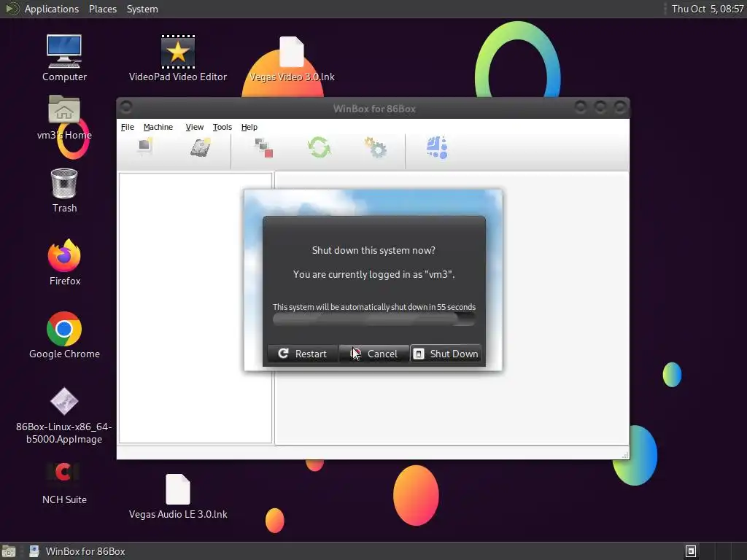747x560 pixels.
Task: Click the shutdown countdown progress bar
Action: [374, 319]
